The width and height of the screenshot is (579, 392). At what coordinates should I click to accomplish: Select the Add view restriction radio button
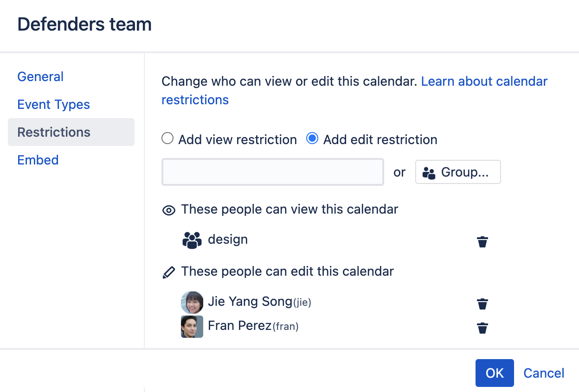pyautogui.click(x=167, y=139)
